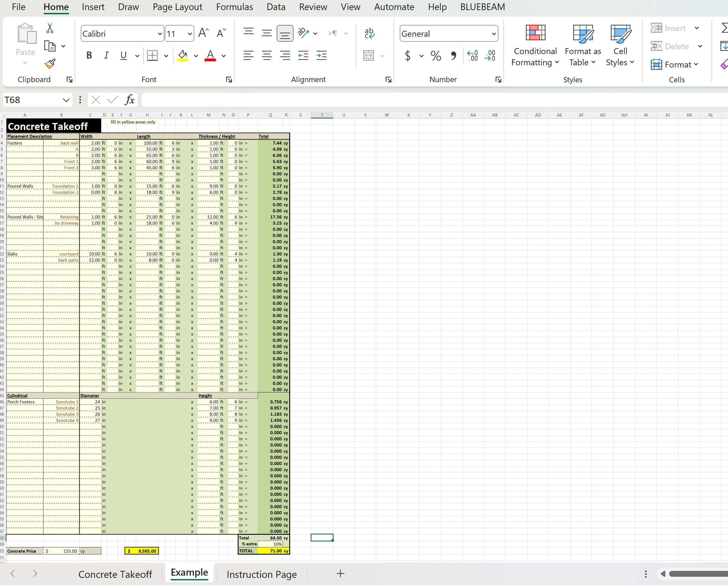
Task: Cut selection with scissors icon
Action: (x=49, y=29)
